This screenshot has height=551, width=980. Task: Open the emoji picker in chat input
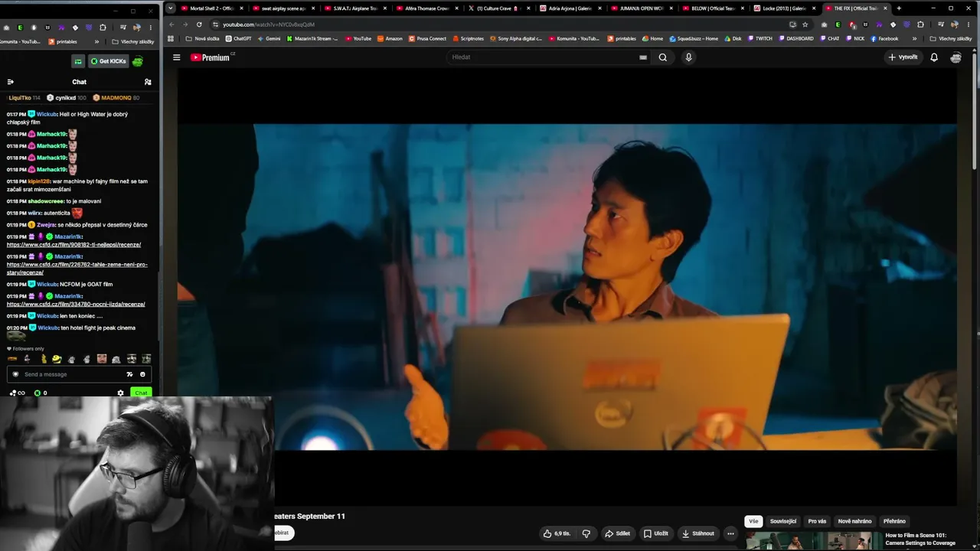(x=142, y=374)
